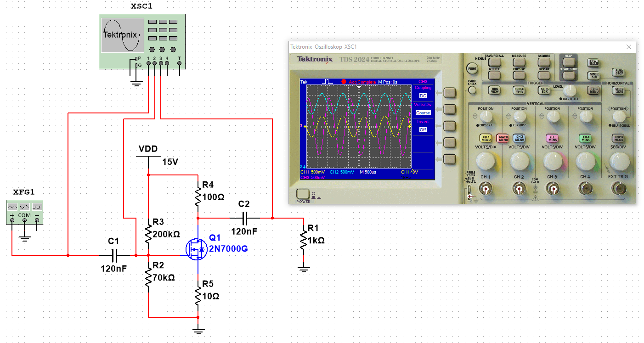Toggle the RUN/STOP button
Screen dimensions: 644x343
pos(618,72)
